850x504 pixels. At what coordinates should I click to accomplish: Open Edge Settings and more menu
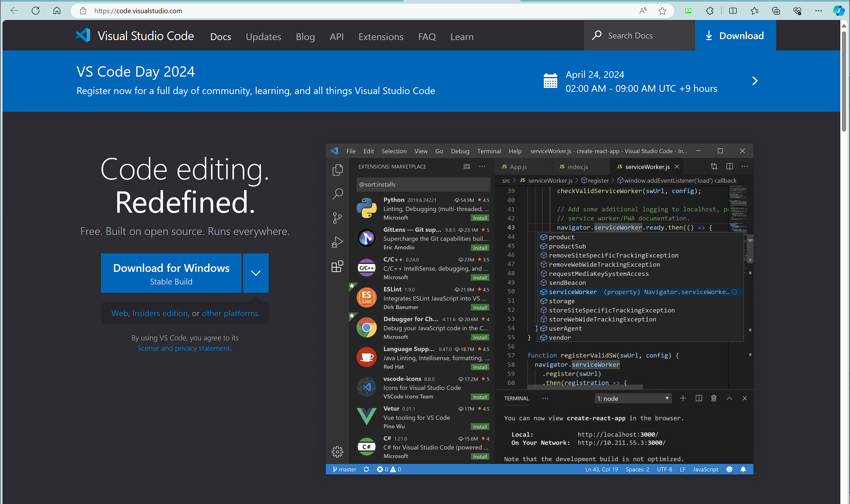(x=818, y=11)
